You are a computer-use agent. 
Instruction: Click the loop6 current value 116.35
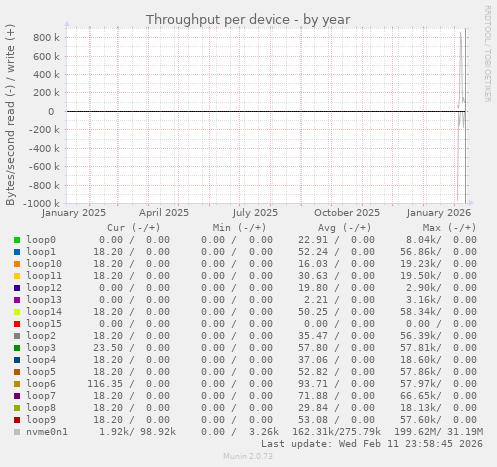click(x=105, y=384)
